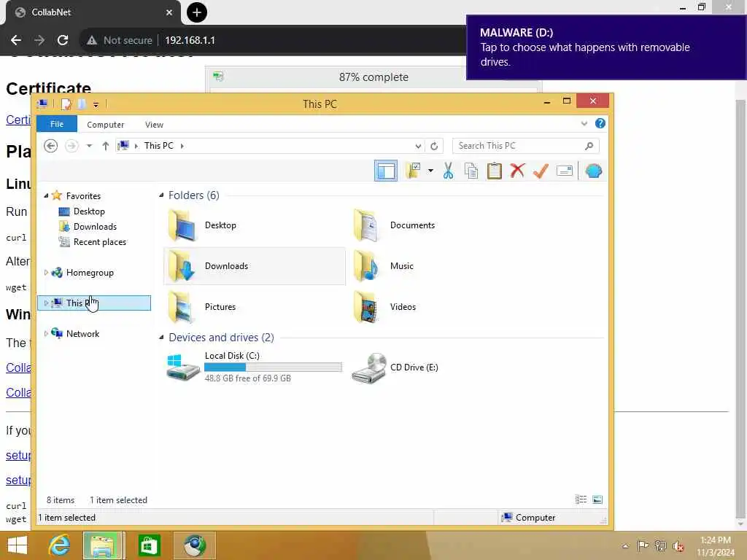
Task: Select Downloads under Favorites
Action: (x=95, y=227)
